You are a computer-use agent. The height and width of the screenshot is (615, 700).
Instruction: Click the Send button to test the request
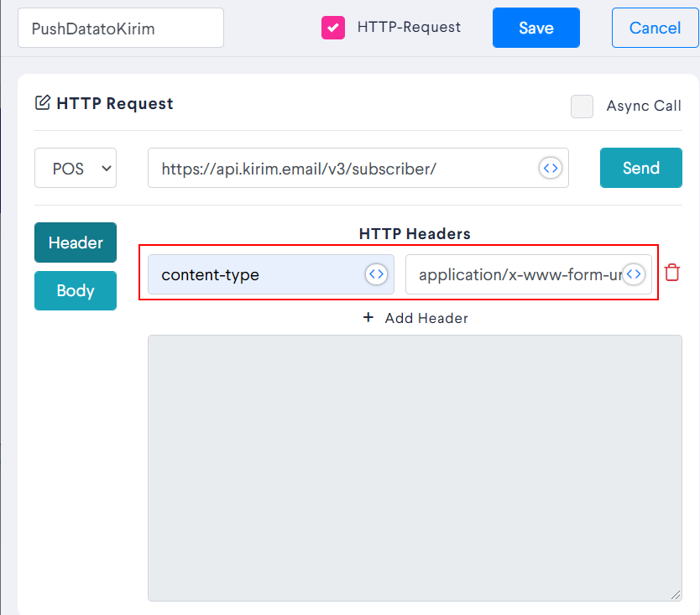pos(640,168)
